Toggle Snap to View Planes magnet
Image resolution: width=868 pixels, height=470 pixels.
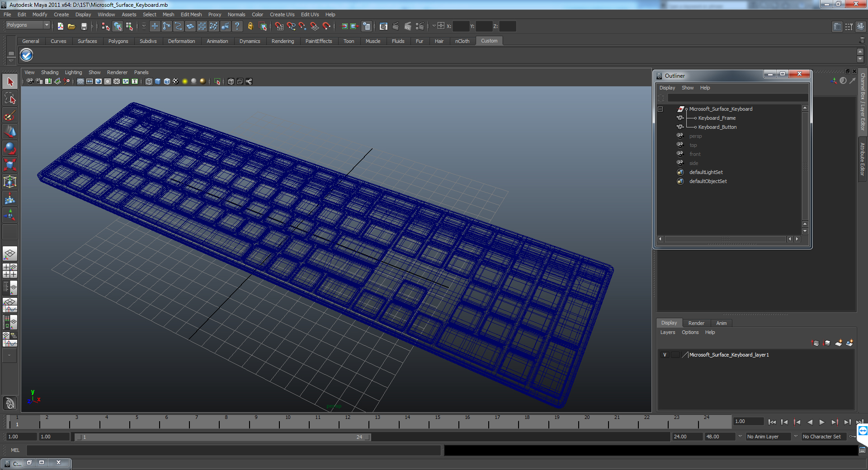315,26
